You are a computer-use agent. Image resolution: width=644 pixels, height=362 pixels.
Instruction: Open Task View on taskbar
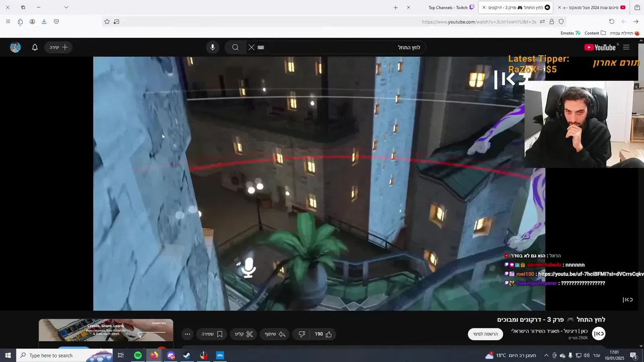[121, 355]
